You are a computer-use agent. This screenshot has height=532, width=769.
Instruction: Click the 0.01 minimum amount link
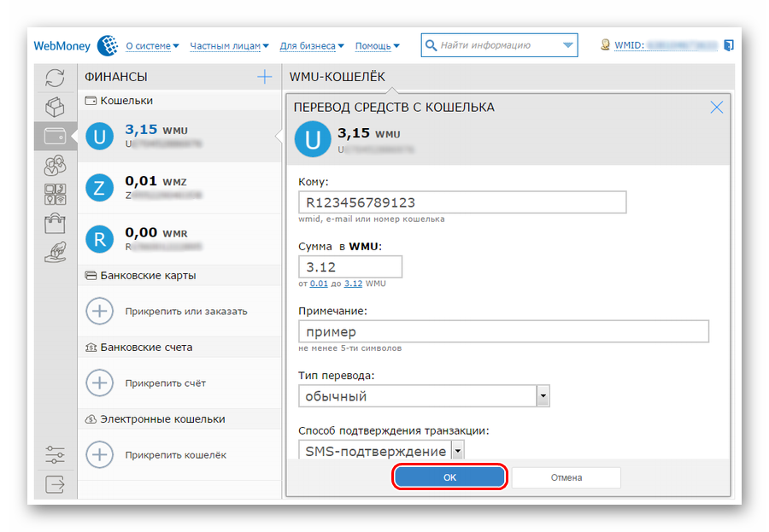click(319, 284)
